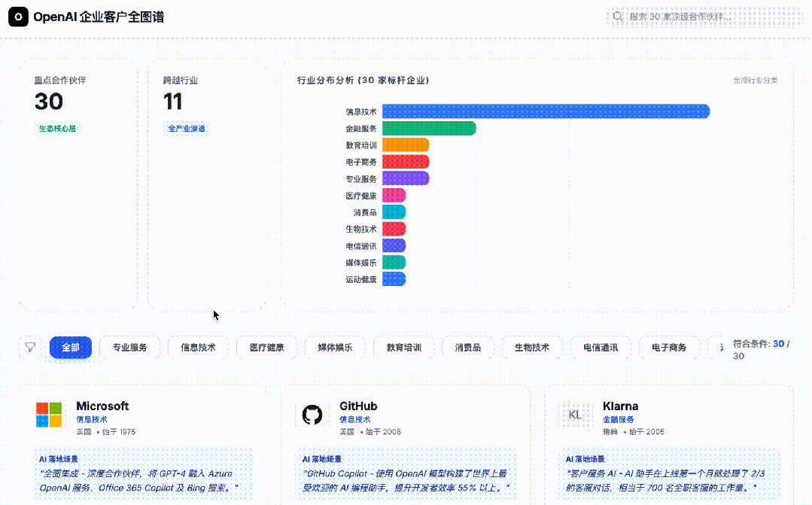This screenshot has height=505, width=812.
Task: Select the 专业服务 filter tab
Action: pos(130,348)
